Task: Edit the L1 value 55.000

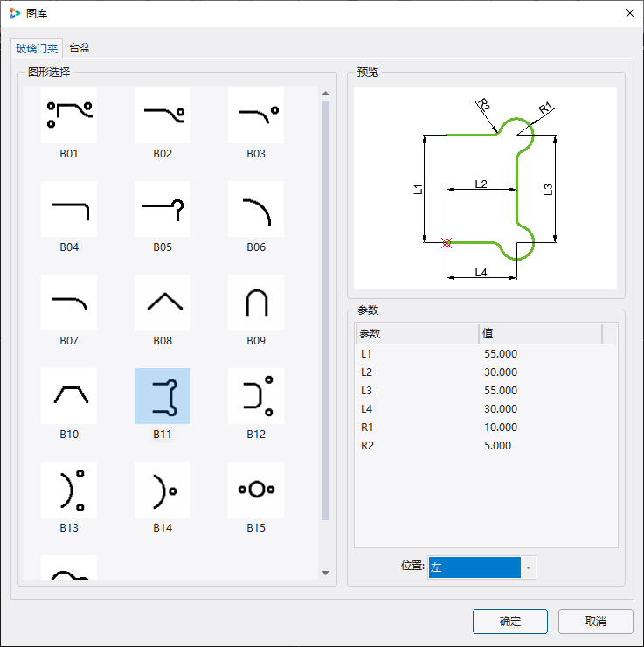Action: point(501,353)
